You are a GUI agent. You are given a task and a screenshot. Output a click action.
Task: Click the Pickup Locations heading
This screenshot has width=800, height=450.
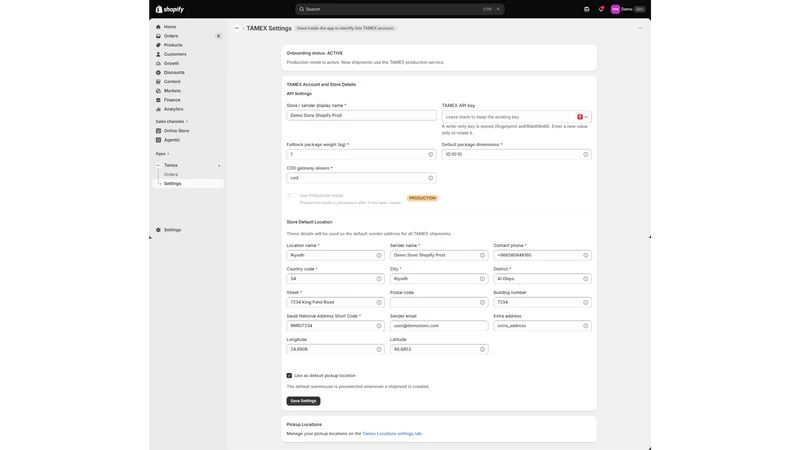[x=304, y=424]
